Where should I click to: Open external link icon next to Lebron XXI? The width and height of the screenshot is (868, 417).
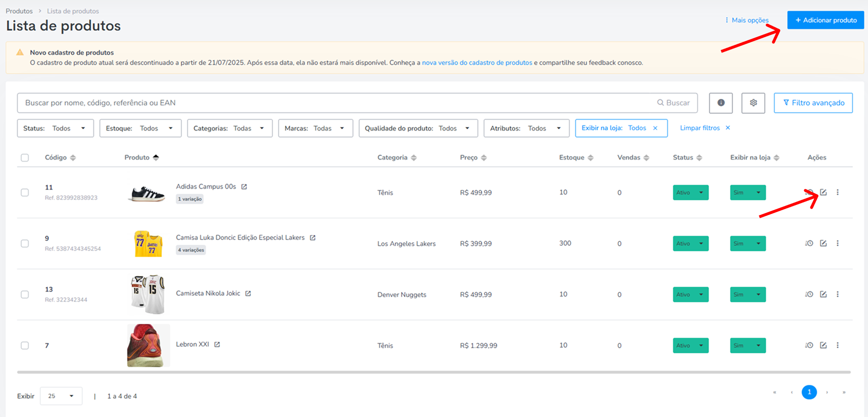click(x=217, y=345)
